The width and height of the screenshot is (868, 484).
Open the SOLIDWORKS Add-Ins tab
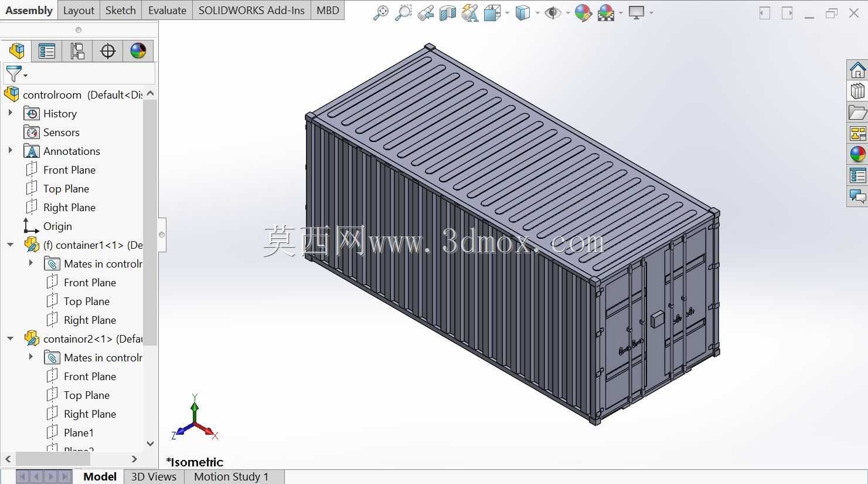[x=251, y=11]
